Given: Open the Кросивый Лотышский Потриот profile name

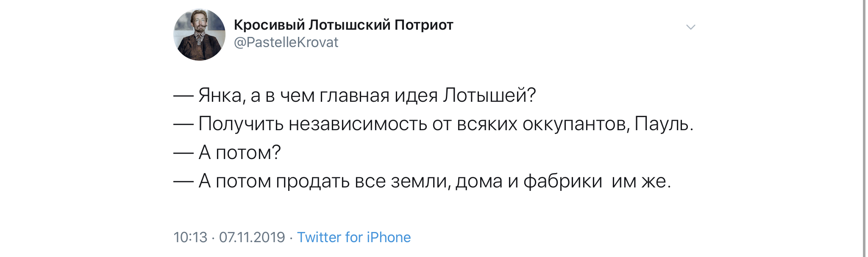Looking at the screenshot, I should coord(343,25).
